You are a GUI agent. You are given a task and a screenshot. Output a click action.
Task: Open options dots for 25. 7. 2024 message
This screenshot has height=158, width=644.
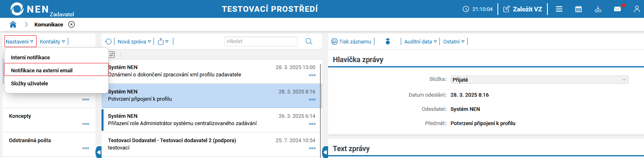[x=312, y=148]
